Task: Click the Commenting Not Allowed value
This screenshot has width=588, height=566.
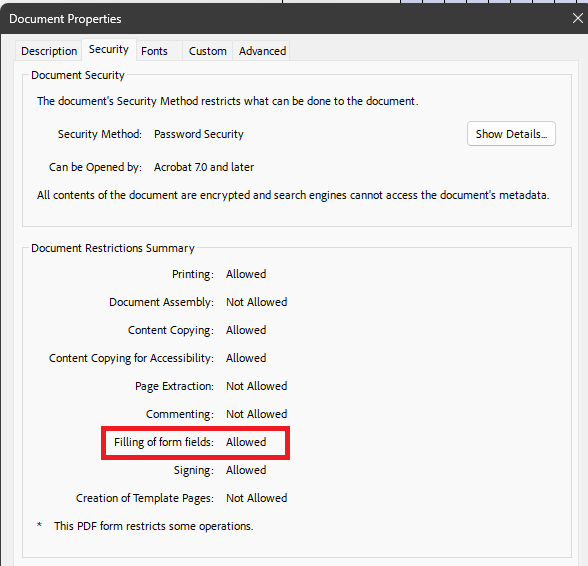Action: 256,414
